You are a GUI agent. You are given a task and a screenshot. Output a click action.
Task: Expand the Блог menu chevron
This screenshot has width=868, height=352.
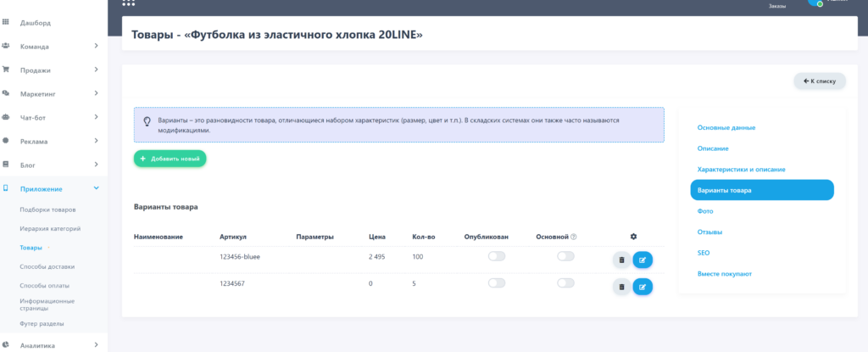[97, 164]
